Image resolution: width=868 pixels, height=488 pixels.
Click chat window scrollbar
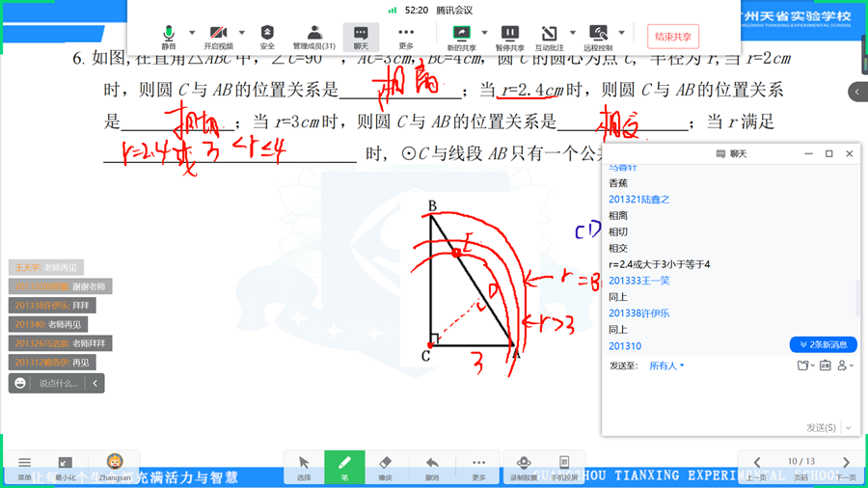(857, 298)
